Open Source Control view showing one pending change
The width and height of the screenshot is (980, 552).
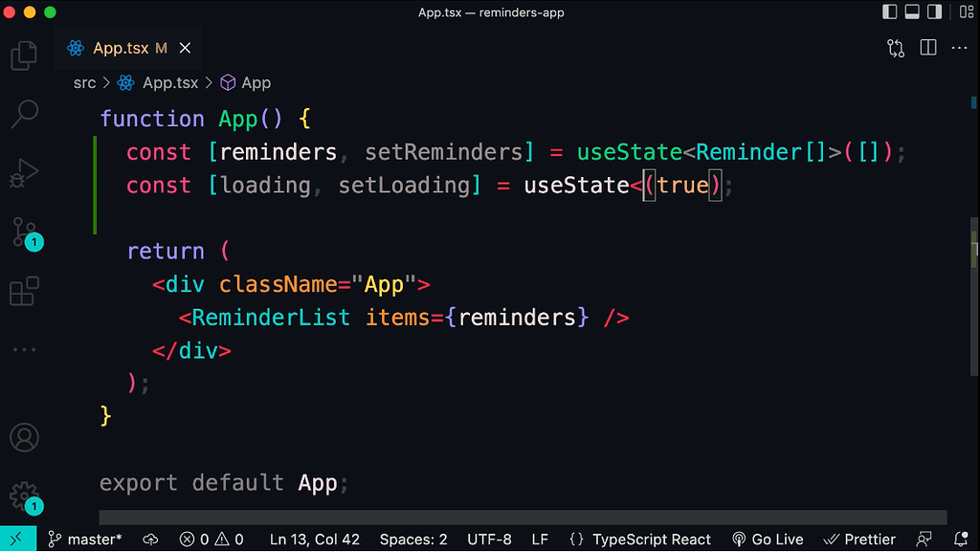[24, 232]
